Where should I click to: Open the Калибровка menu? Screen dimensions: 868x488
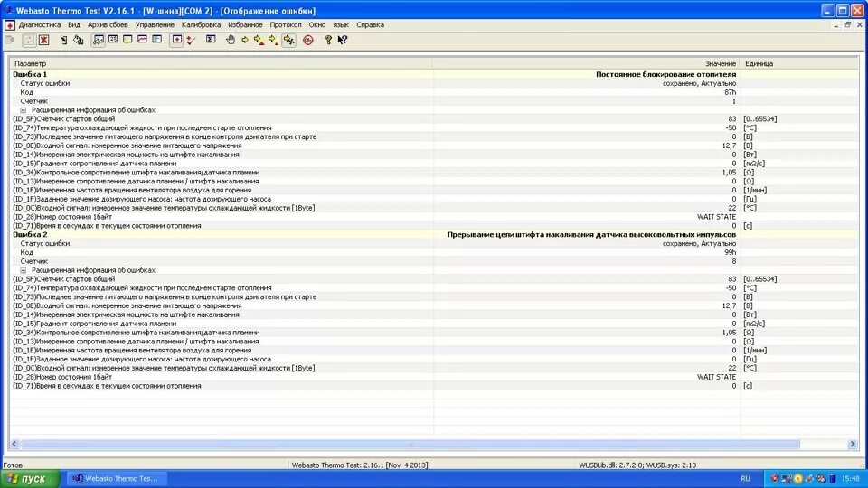(x=201, y=25)
